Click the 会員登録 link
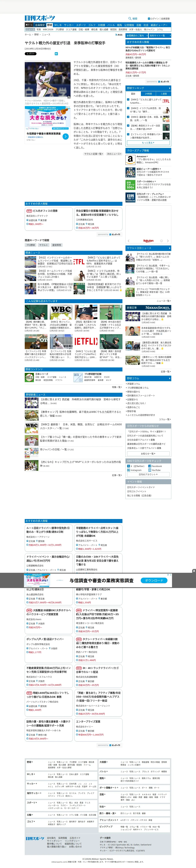This screenshot has width=196, height=868. 165,18
